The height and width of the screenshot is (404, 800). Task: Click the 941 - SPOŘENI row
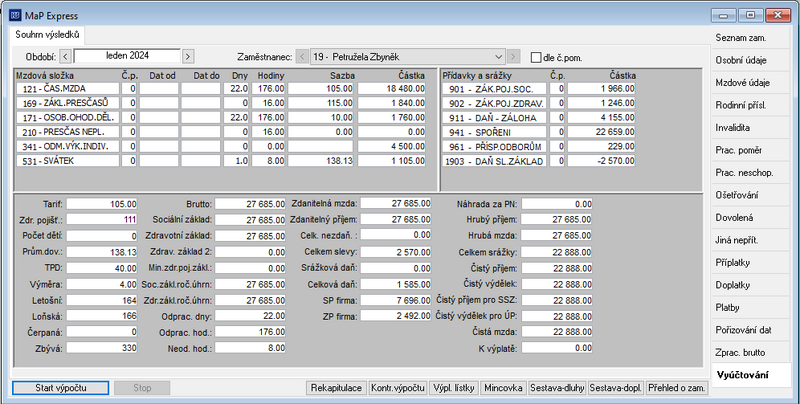point(539,132)
